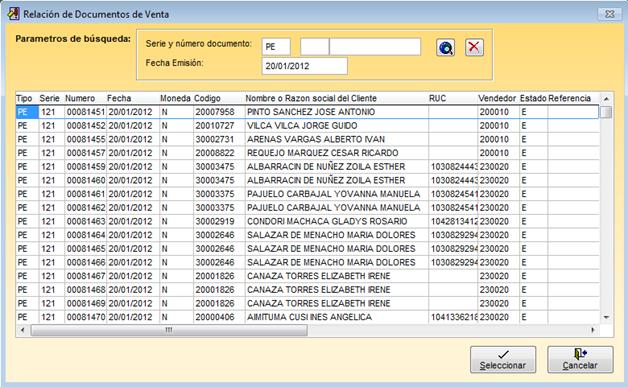Click client code 20007958

point(215,112)
